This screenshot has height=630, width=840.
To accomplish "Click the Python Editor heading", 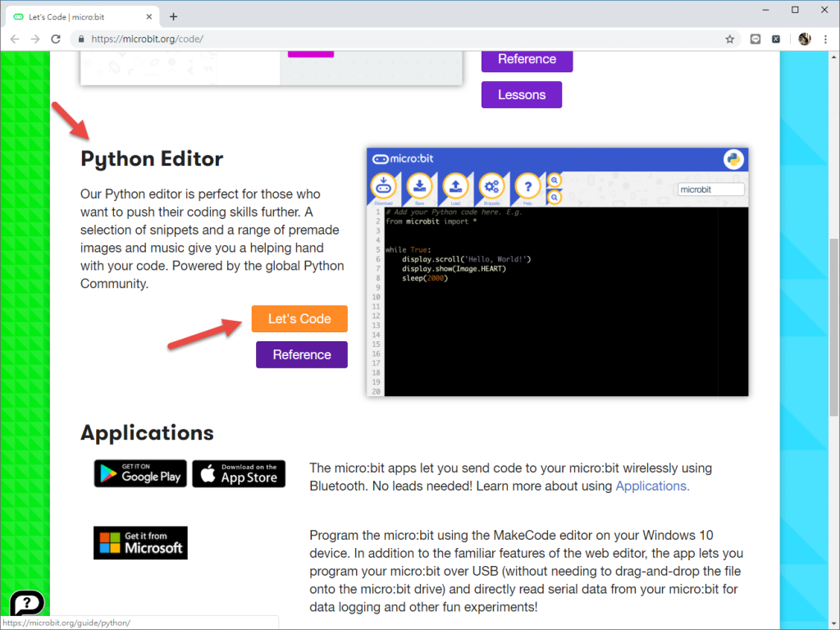I will (x=152, y=158).
